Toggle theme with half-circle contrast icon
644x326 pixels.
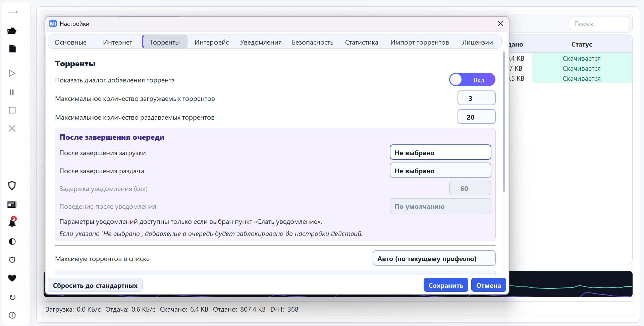[12, 242]
